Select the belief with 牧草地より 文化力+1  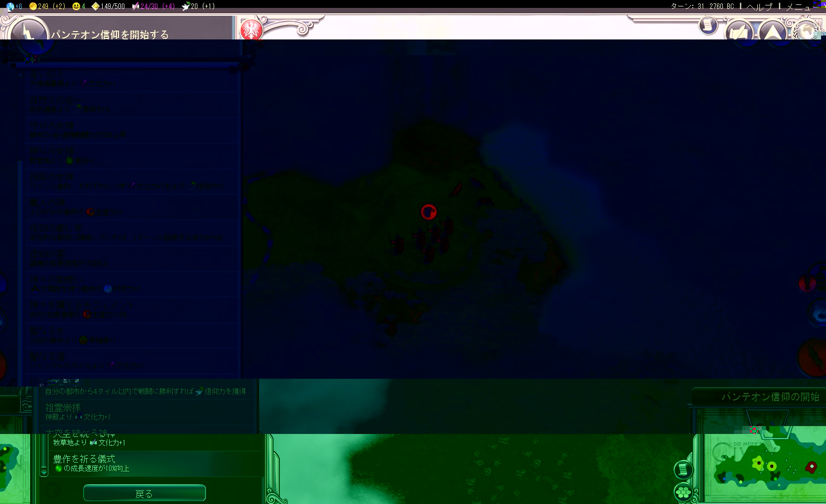click(x=155, y=440)
